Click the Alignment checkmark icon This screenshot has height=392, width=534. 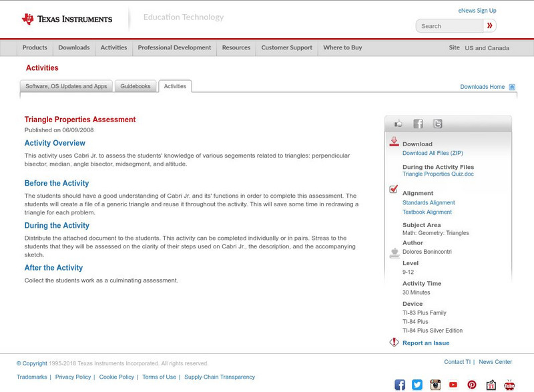click(393, 189)
